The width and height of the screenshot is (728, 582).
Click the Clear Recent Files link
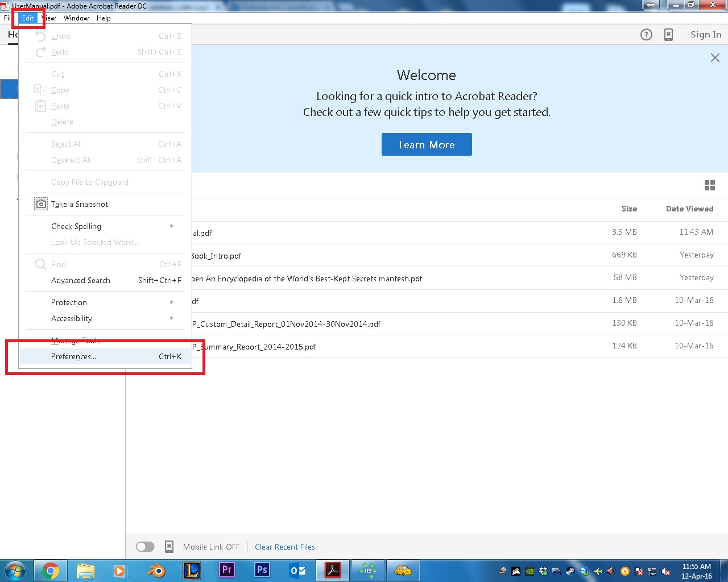[285, 547]
